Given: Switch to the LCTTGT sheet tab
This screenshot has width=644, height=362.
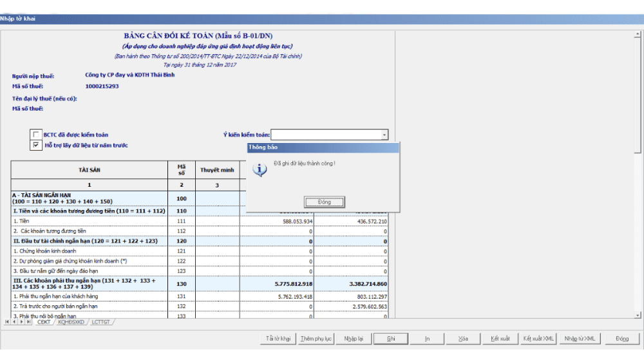Looking at the screenshot, I should 100,321.
